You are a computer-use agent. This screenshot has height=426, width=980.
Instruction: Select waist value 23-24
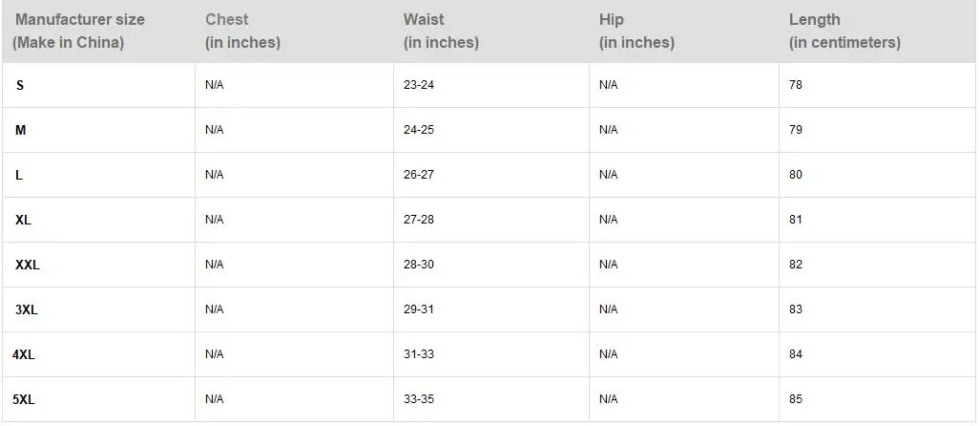click(x=419, y=84)
